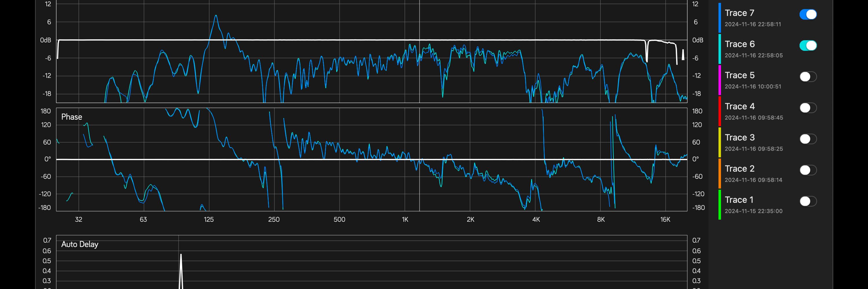Viewport: 868px width, 289px height.
Task: Click the orange Trace 2 color bar
Action: coord(720,173)
